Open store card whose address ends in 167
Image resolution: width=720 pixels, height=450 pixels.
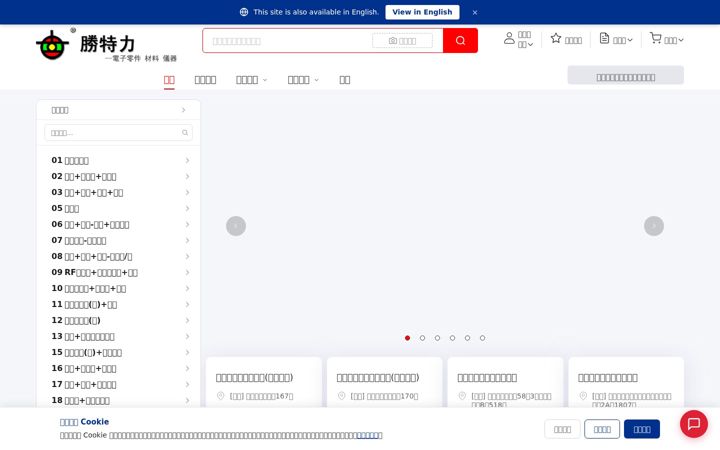264,382
